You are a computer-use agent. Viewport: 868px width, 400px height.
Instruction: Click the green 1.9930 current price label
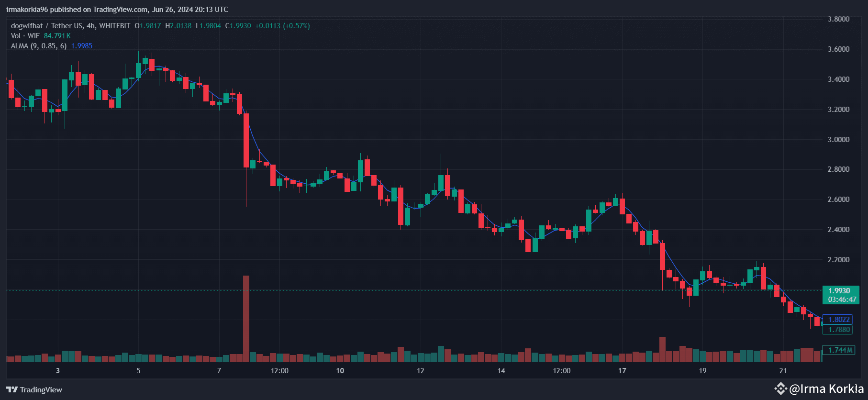(839, 290)
